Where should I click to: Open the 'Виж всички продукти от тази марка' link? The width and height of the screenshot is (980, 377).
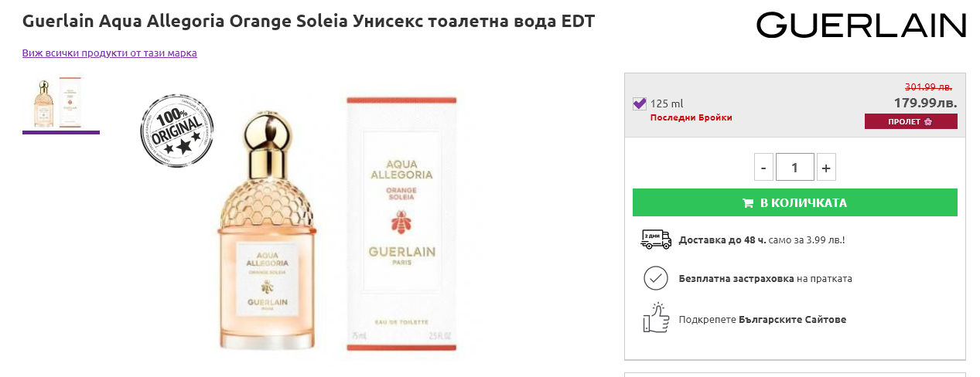[110, 53]
